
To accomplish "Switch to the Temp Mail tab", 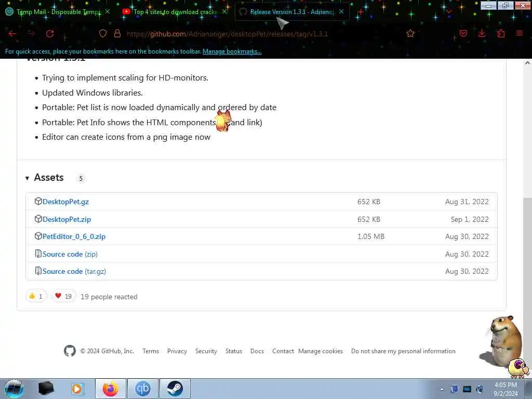I will (x=58, y=11).
